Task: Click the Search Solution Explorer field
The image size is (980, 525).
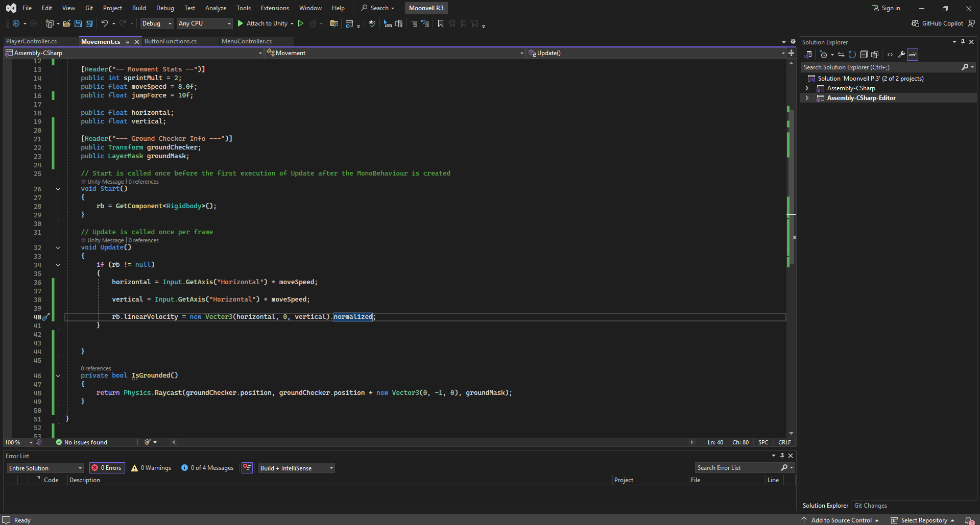Action: click(x=881, y=67)
